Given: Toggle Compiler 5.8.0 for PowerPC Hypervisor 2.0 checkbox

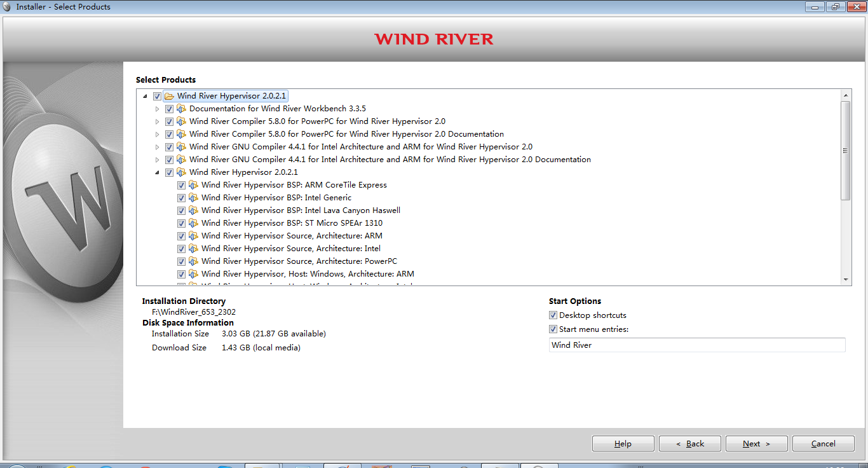Looking at the screenshot, I should pyautogui.click(x=169, y=121).
